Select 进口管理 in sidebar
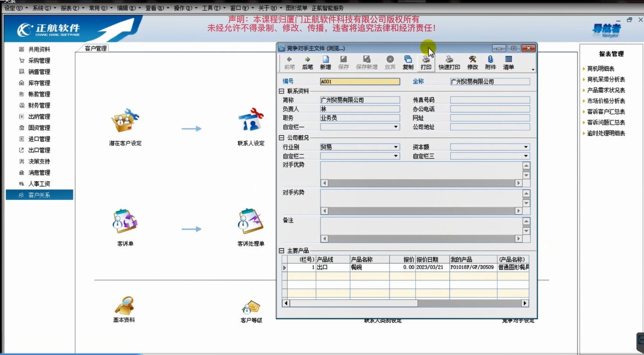The width and height of the screenshot is (644, 355). [x=40, y=139]
